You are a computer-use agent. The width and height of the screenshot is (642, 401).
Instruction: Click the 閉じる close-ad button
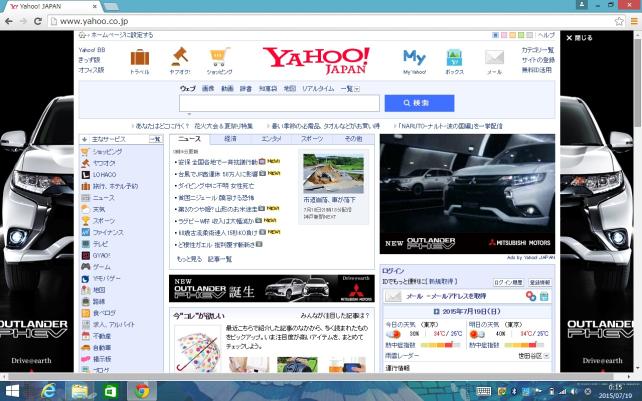(x=579, y=38)
